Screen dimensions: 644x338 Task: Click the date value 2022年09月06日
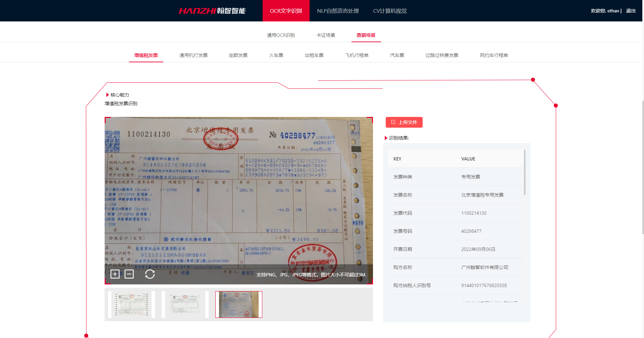(x=478, y=249)
